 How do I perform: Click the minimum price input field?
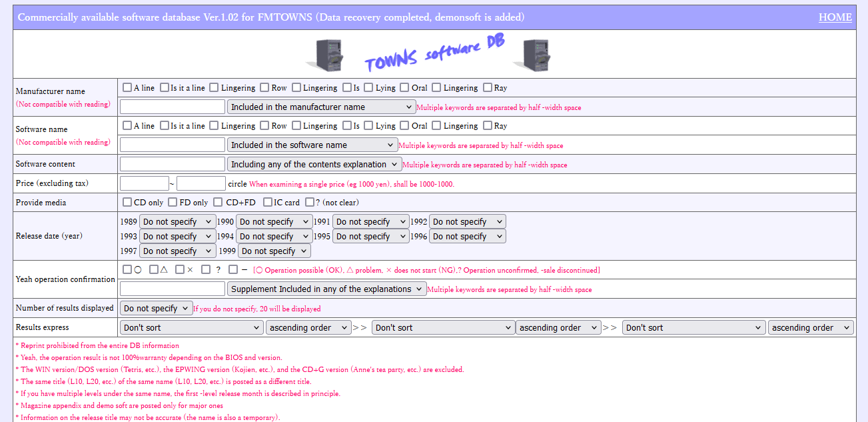click(x=145, y=183)
